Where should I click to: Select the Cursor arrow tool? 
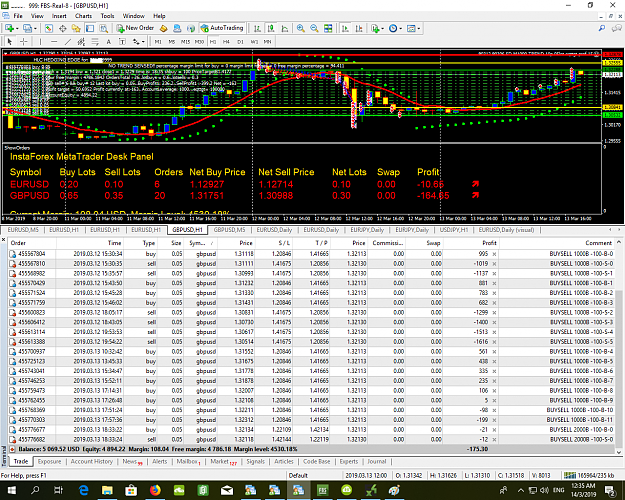tap(10, 41)
